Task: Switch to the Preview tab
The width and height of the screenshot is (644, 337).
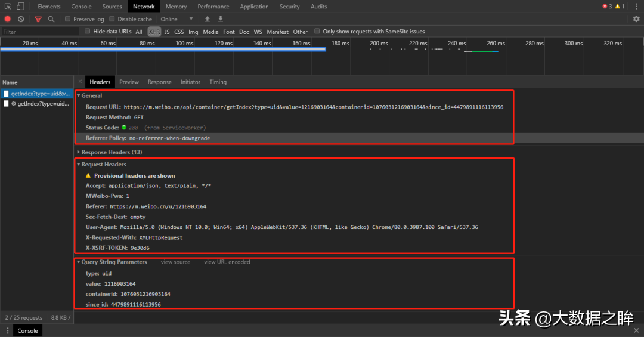Action: tap(129, 82)
